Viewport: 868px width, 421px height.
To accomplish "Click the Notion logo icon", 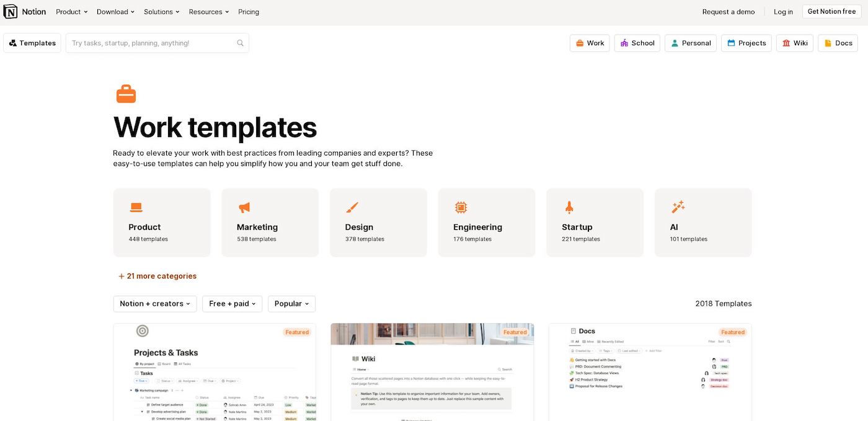I will pyautogui.click(x=9, y=11).
